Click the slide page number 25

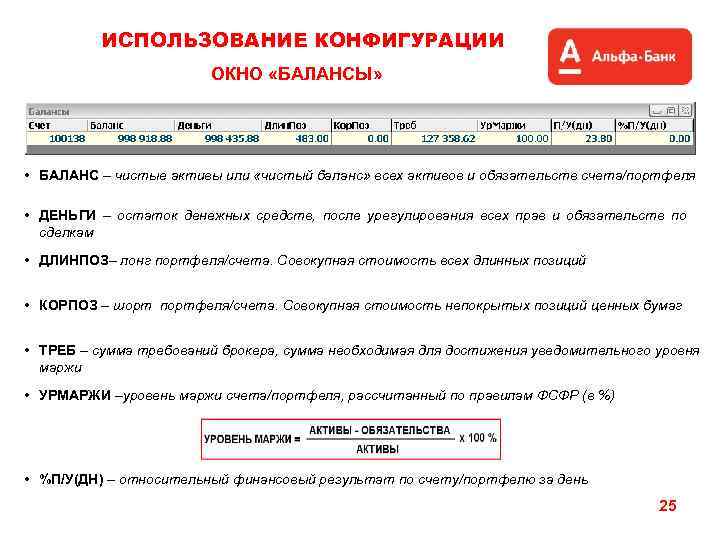pyautogui.click(x=668, y=506)
